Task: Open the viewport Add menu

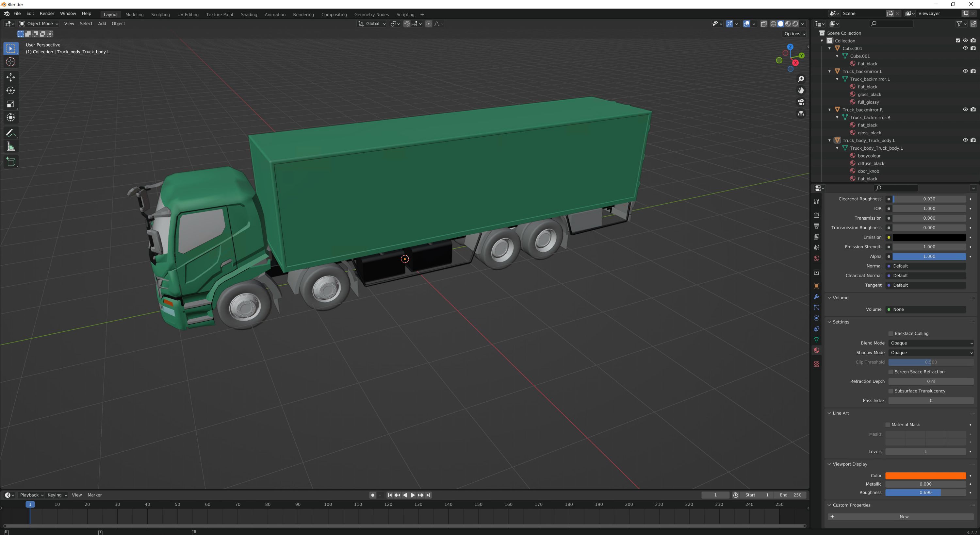Action: point(102,24)
